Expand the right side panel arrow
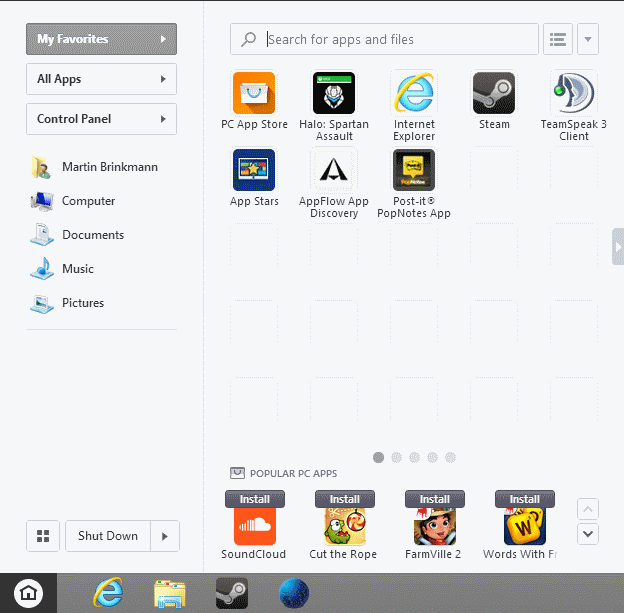The image size is (624, 613). point(618,247)
